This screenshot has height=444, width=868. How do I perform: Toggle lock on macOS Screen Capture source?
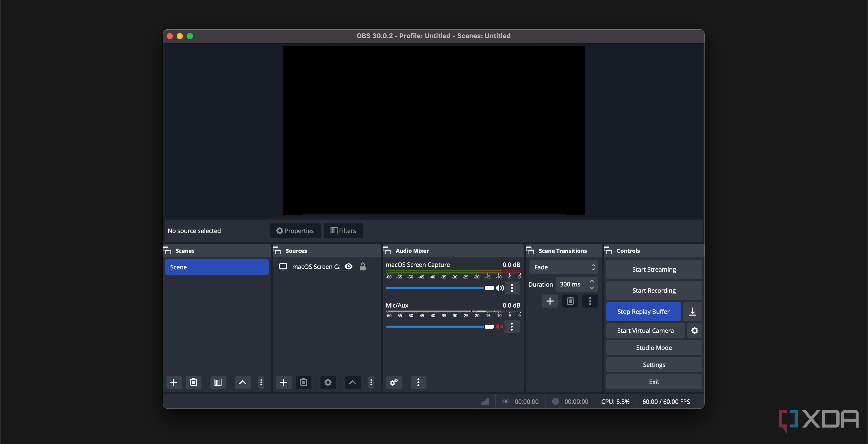pos(363,267)
